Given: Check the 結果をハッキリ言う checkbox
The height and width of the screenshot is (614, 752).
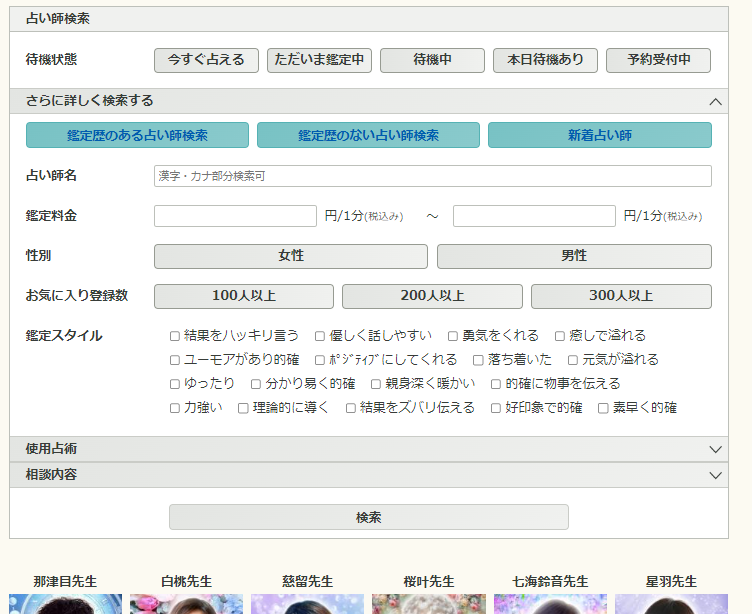Looking at the screenshot, I should pos(175,336).
